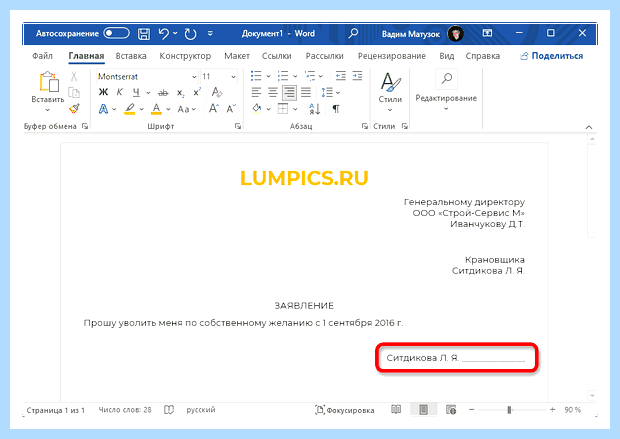The width and height of the screenshot is (620, 439).
Task: Align text right
Action: (289, 93)
